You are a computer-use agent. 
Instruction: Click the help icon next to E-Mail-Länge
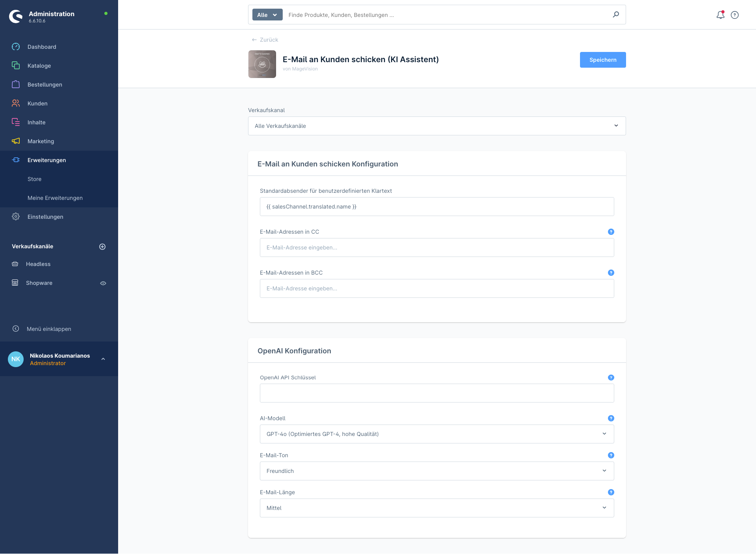coord(611,492)
